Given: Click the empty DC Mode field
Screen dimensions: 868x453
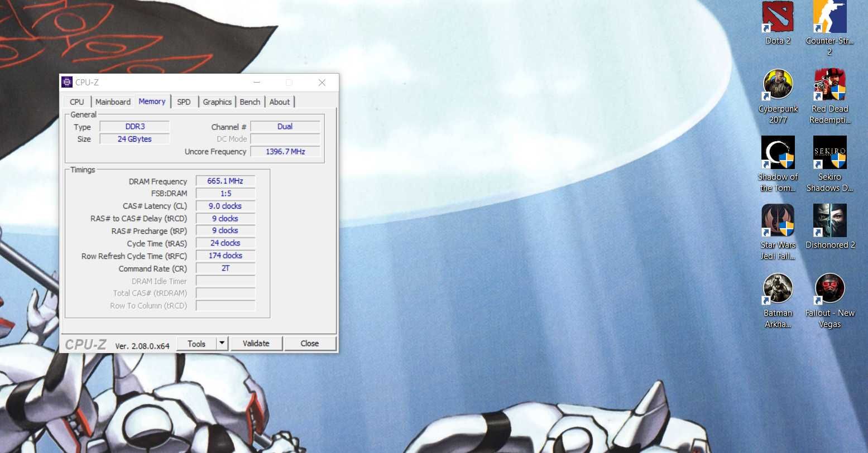Looking at the screenshot, I should click(285, 139).
